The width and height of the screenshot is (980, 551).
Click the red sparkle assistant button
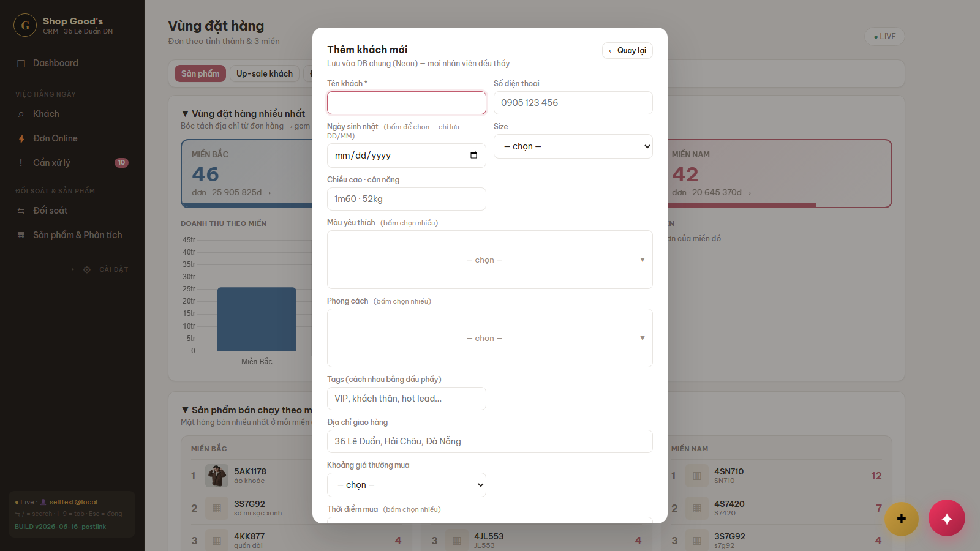(947, 518)
